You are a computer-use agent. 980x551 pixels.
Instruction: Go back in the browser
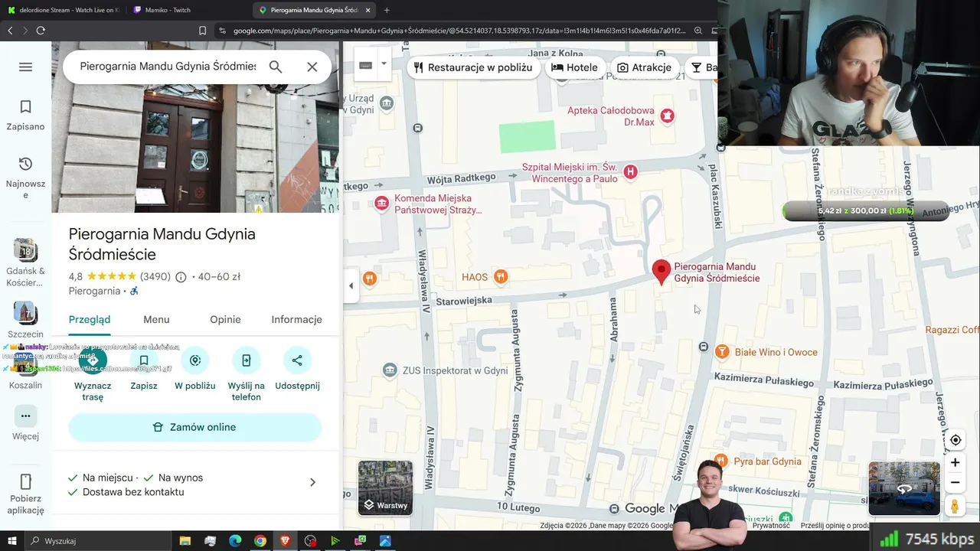click(x=10, y=31)
